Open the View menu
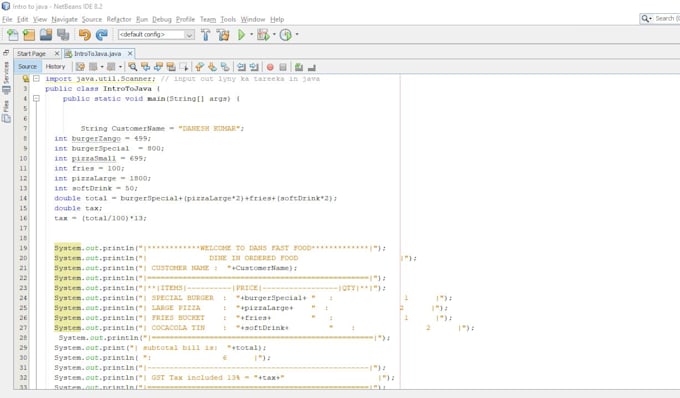Viewport: 680px width, 398px height. coord(40,20)
